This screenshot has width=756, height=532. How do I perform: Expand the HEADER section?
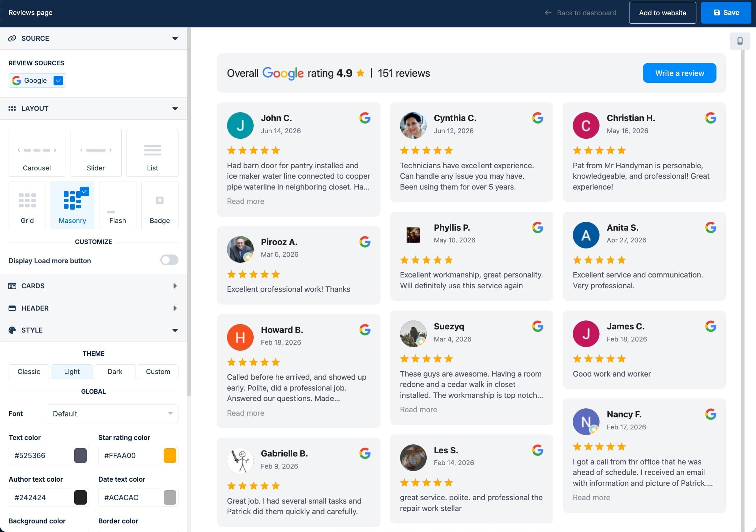pyautogui.click(x=93, y=308)
